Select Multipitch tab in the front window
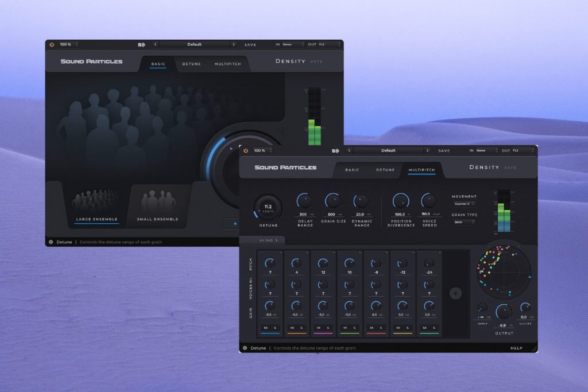The height and width of the screenshot is (392, 588). click(421, 170)
